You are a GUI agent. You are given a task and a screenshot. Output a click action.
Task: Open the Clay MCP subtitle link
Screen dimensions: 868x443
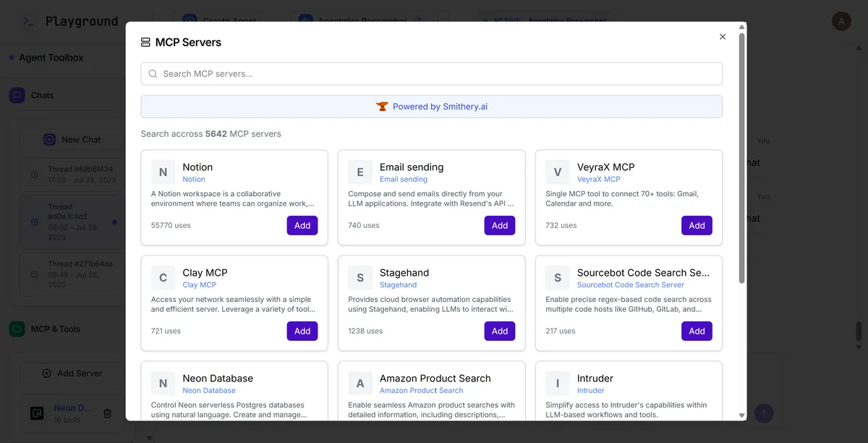(x=200, y=285)
